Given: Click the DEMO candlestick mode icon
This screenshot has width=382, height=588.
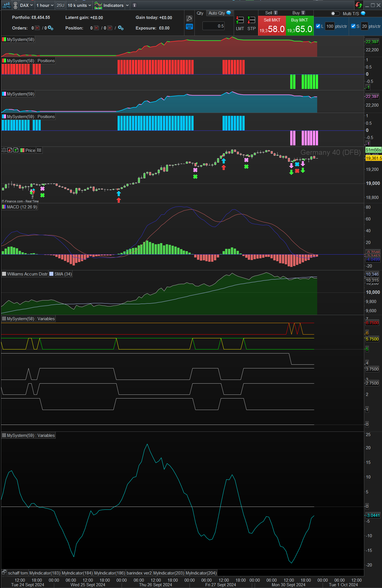Looking at the screenshot, I should click(6, 5).
